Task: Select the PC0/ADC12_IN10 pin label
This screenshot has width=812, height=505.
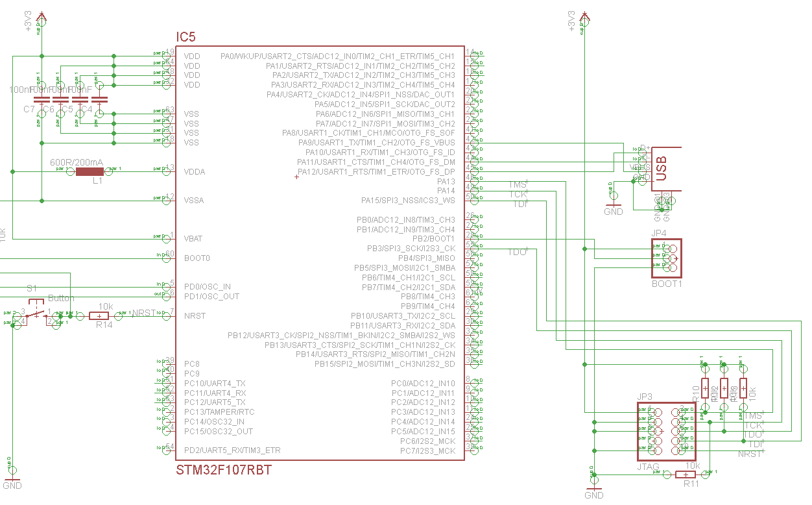Action: pos(423,384)
